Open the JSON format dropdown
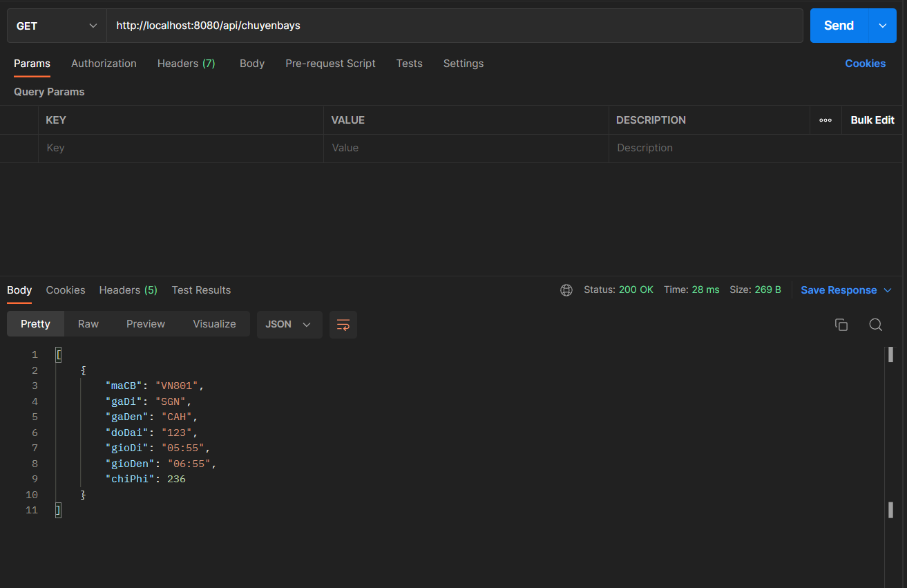Screen dimensions: 907x588 pyautogui.click(x=289, y=324)
